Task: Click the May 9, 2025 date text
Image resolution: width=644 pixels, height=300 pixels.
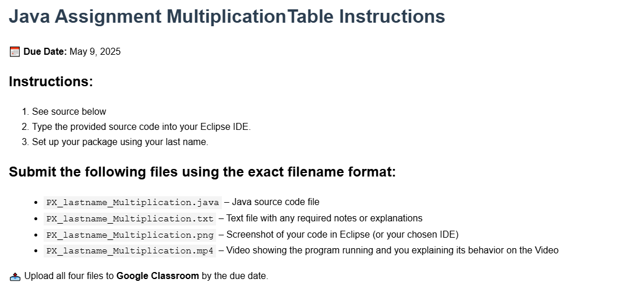Action: [95, 52]
